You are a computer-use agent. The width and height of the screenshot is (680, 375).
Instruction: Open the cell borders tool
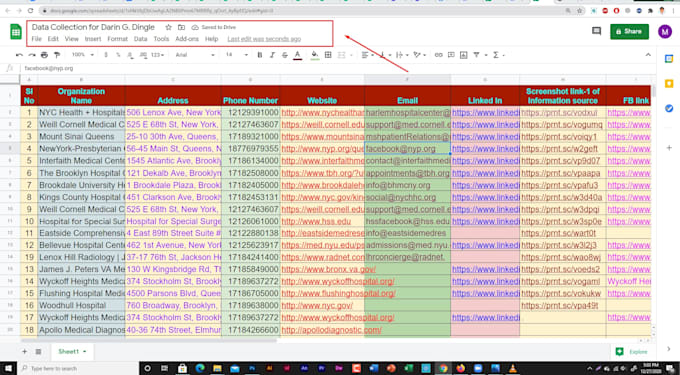[328, 55]
